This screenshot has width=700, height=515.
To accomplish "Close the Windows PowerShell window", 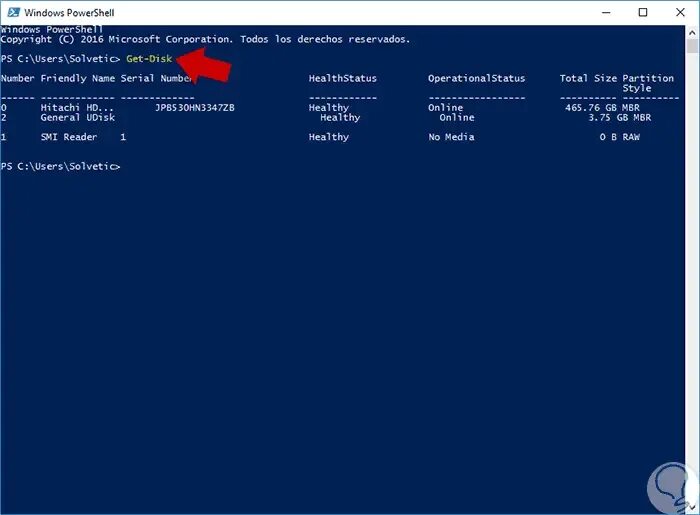I will (680, 12).
